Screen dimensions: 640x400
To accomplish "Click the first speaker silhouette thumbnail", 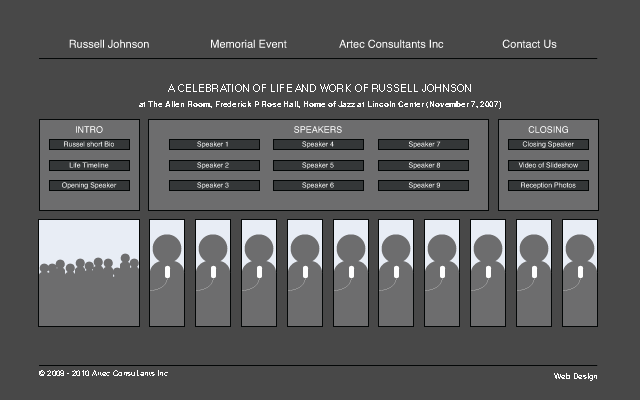I will coord(167,273).
